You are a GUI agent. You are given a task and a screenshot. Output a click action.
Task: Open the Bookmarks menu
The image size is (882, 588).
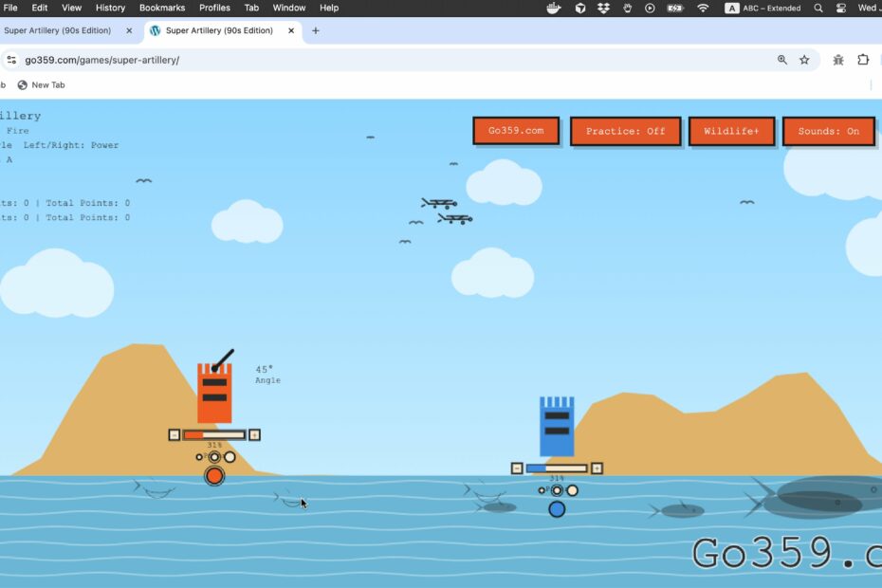click(x=161, y=8)
